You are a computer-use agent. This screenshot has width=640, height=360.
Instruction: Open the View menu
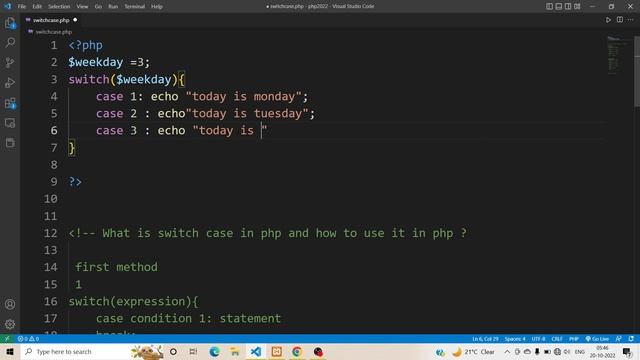pos(82,7)
